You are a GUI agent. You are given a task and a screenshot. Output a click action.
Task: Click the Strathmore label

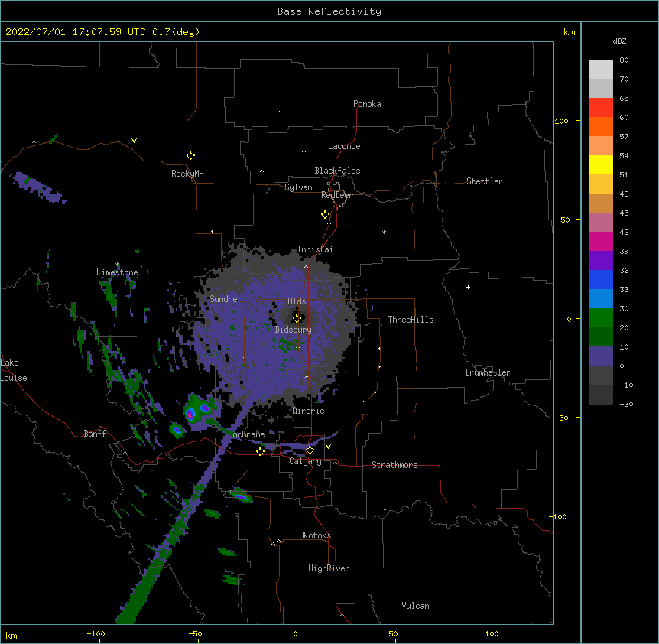[394, 465]
